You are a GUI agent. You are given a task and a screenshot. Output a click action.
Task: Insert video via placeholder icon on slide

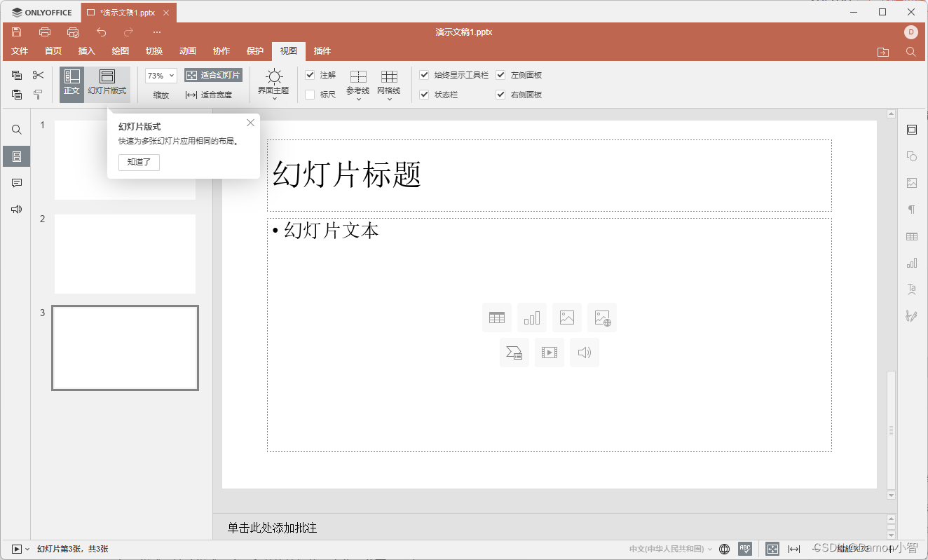(x=550, y=353)
